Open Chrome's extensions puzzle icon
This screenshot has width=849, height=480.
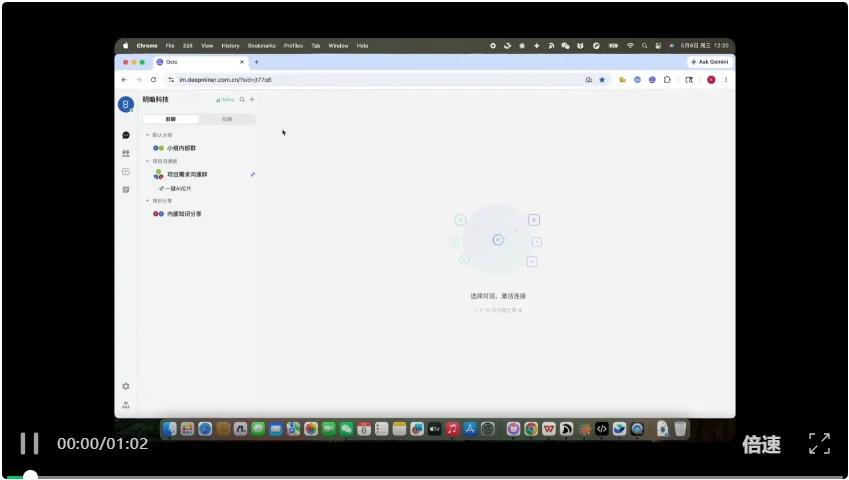(667, 80)
